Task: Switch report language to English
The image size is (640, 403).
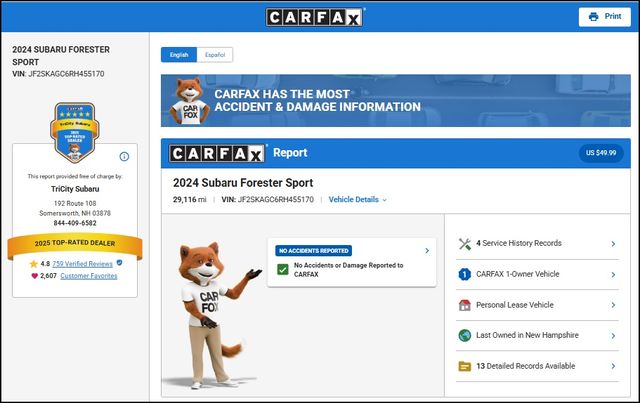Action: pyautogui.click(x=179, y=55)
